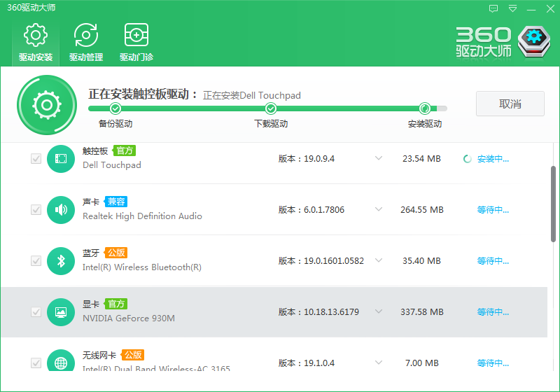Click the 等待中... status for Bluetooth

(493, 261)
